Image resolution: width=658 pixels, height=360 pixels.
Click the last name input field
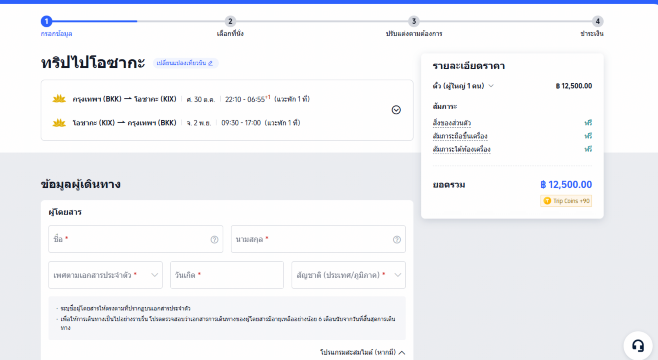pos(318,239)
